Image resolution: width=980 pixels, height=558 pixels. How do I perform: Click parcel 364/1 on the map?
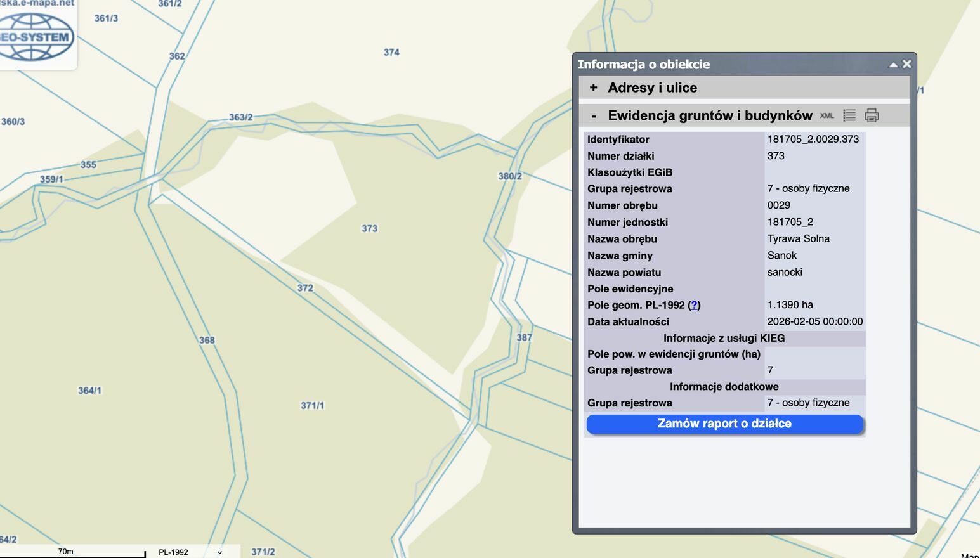[89, 391]
